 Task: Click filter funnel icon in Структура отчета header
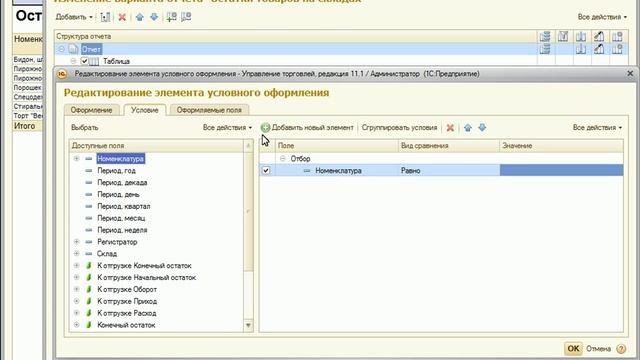pyautogui.click(x=563, y=36)
